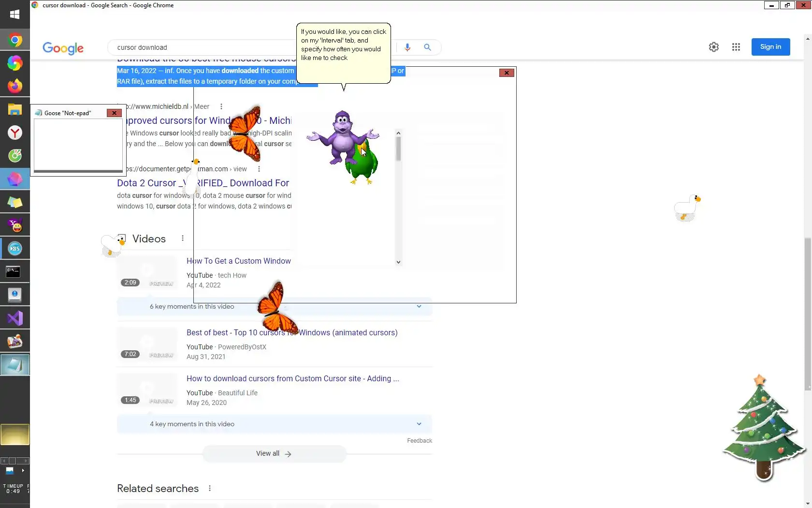The image size is (812, 508).
Task: Open options for the michieldb.nl result
Action: coord(221,106)
